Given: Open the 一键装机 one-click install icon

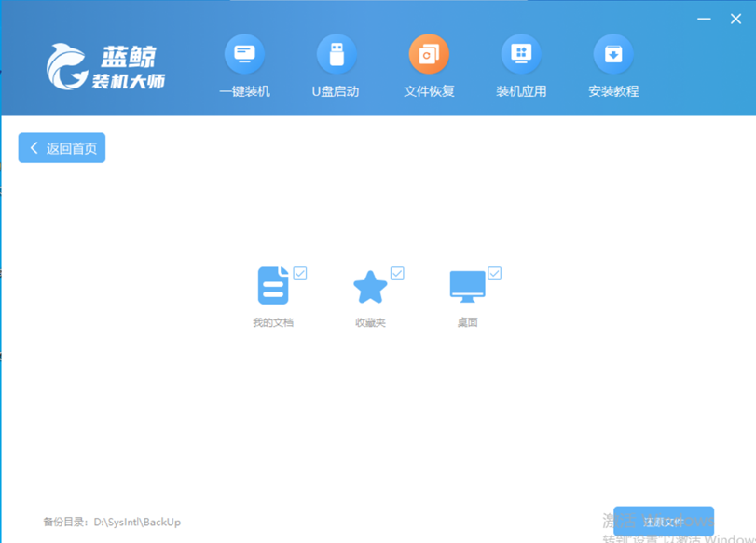Looking at the screenshot, I should pos(244,55).
